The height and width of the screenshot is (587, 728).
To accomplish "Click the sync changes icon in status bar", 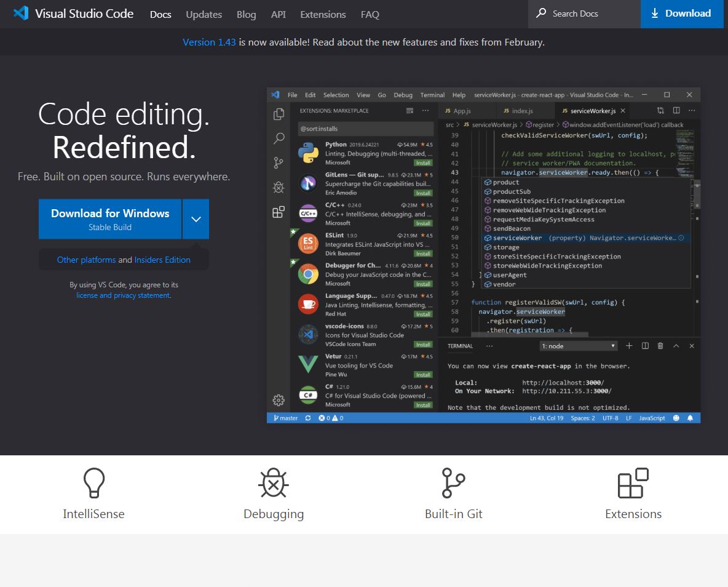I will [x=308, y=418].
